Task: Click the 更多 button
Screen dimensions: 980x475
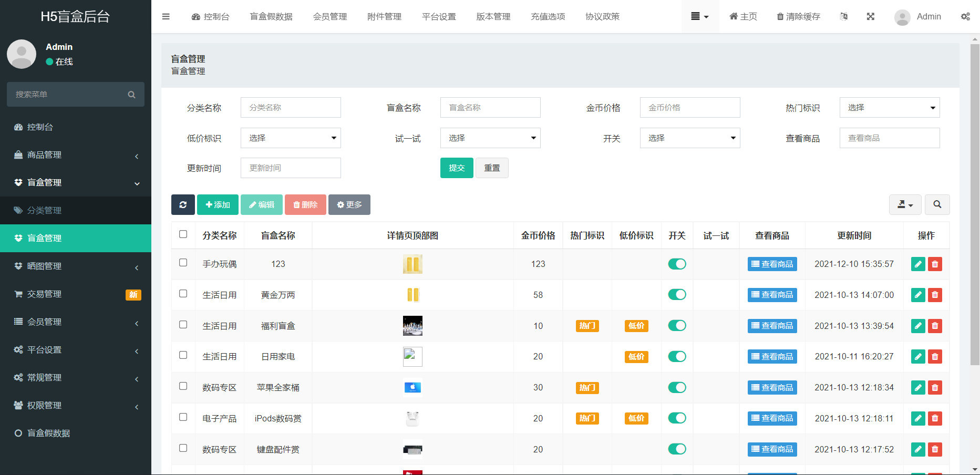Action: click(349, 204)
